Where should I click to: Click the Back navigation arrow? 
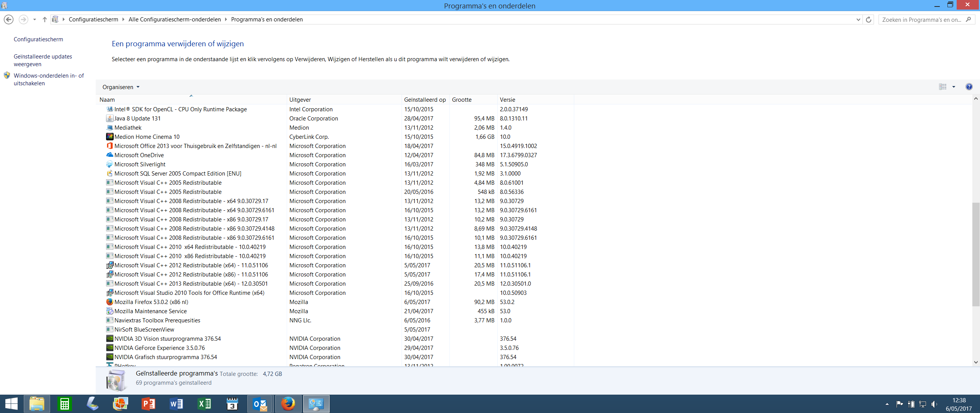pos(8,20)
